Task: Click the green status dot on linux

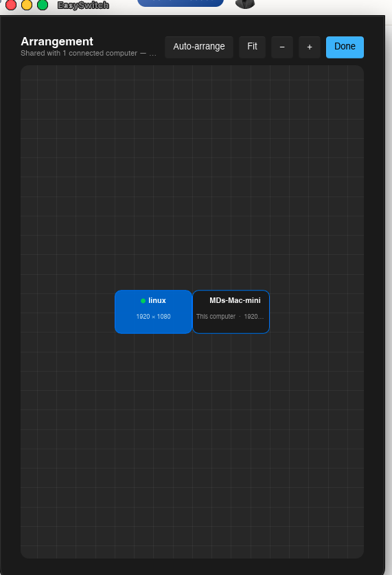Action: 143,301
